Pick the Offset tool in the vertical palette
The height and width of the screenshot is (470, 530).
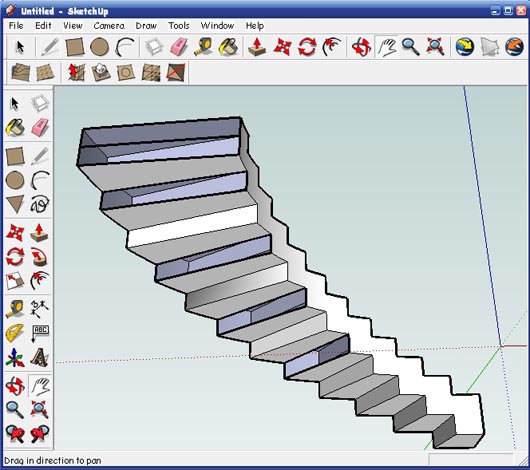(x=40, y=281)
